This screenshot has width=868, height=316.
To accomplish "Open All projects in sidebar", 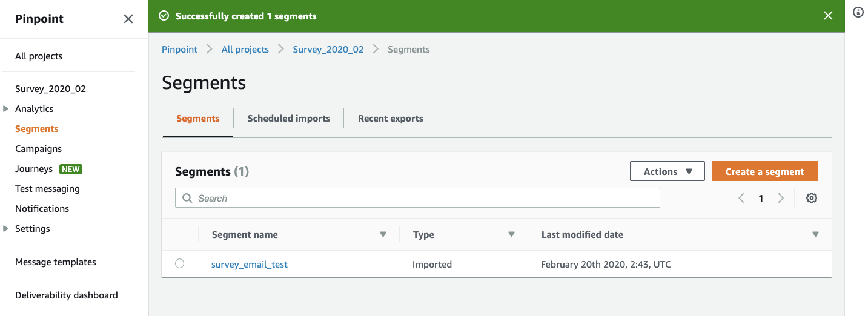I will (39, 56).
